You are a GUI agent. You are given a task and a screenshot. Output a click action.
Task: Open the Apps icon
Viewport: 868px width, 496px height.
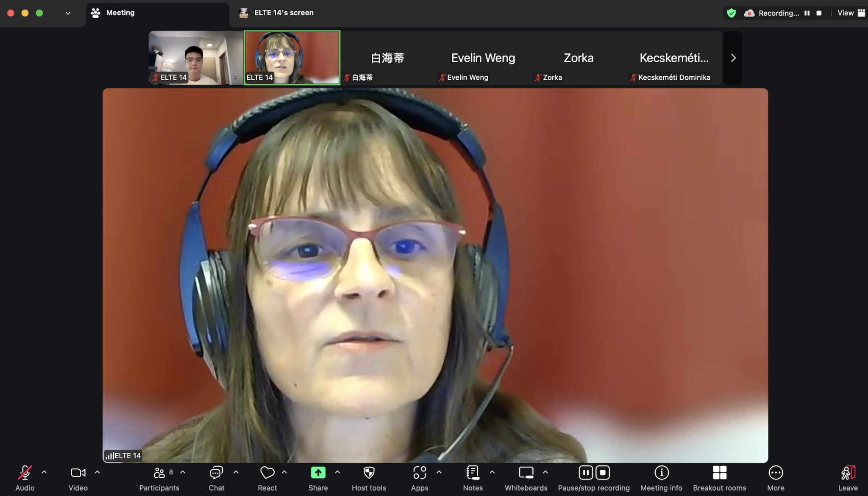pyautogui.click(x=420, y=473)
